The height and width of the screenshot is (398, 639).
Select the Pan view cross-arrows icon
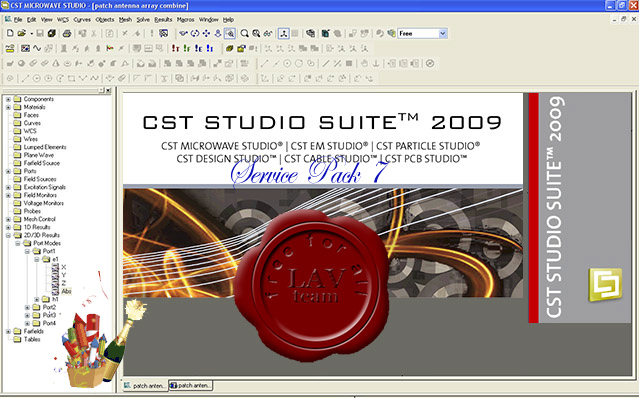pyautogui.click(x=206, y=33)
